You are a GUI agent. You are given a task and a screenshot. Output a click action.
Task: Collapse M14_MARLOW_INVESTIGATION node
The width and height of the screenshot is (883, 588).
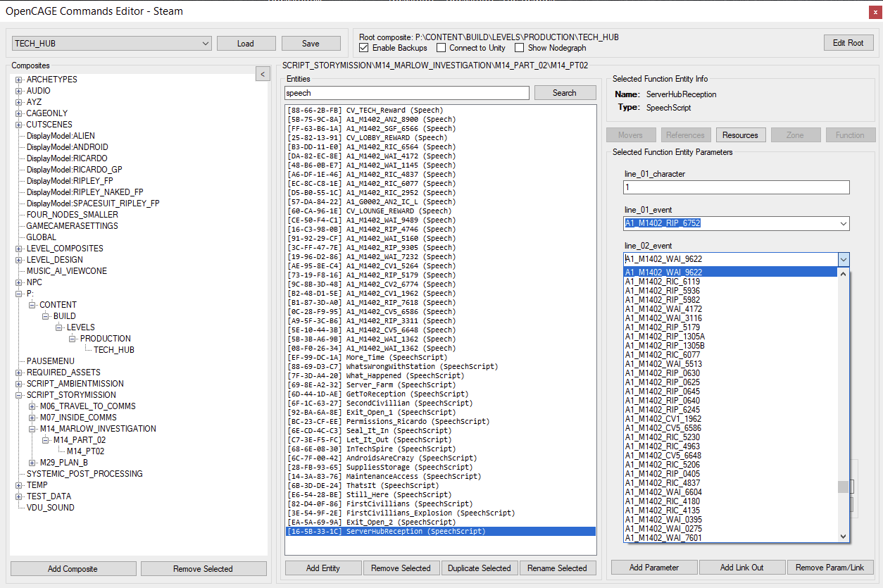coord(32,429)
